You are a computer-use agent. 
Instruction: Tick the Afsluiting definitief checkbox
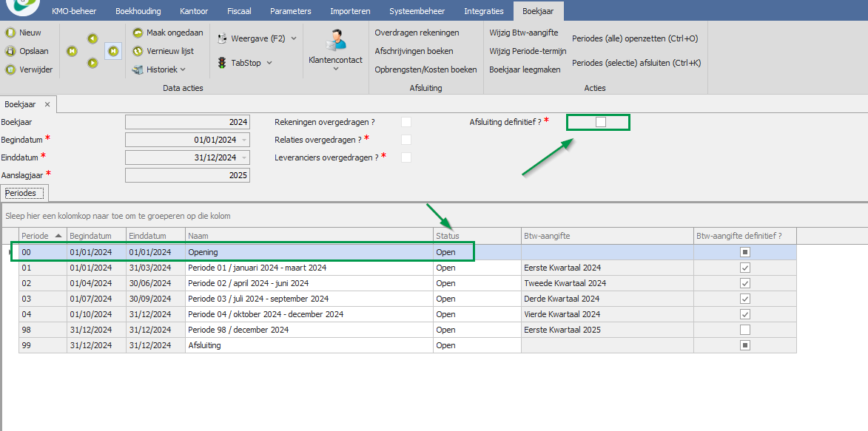coord(601,122)
